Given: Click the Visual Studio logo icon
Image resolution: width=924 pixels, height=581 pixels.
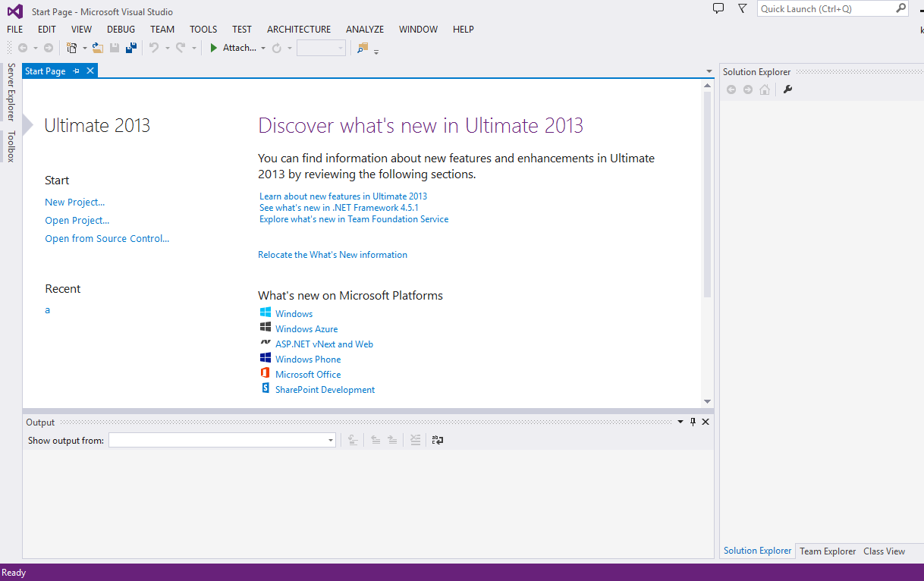Looking at the screenshot, I should click(15, 11).
